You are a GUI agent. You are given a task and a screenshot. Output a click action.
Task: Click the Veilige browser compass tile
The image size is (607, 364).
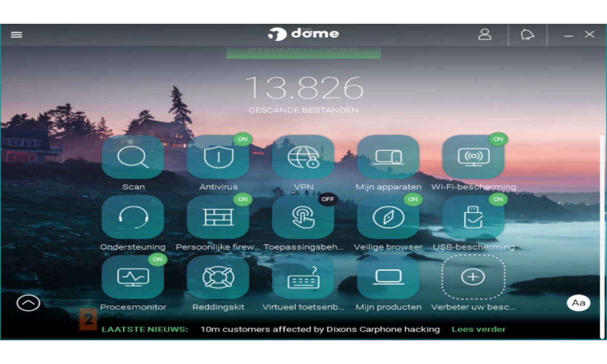tap(388, 217)
